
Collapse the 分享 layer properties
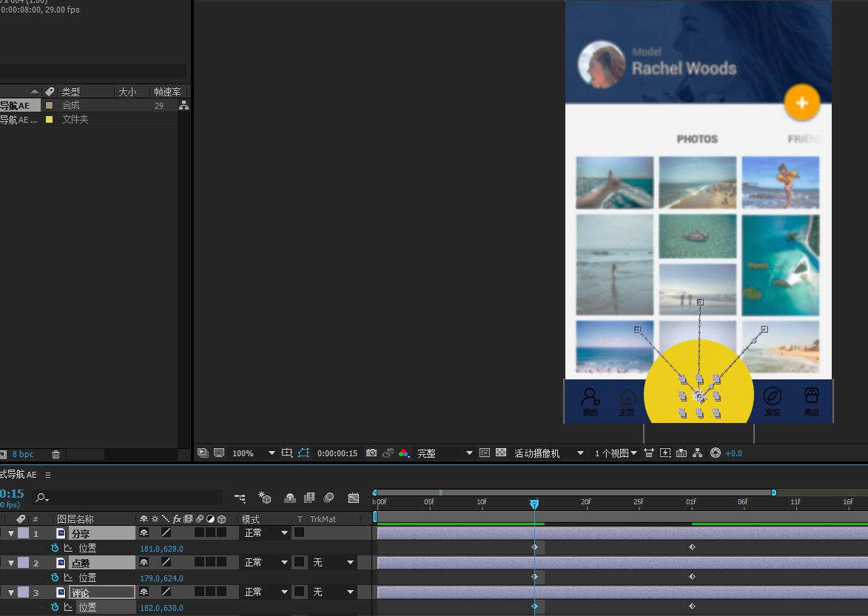pos(11,533)
